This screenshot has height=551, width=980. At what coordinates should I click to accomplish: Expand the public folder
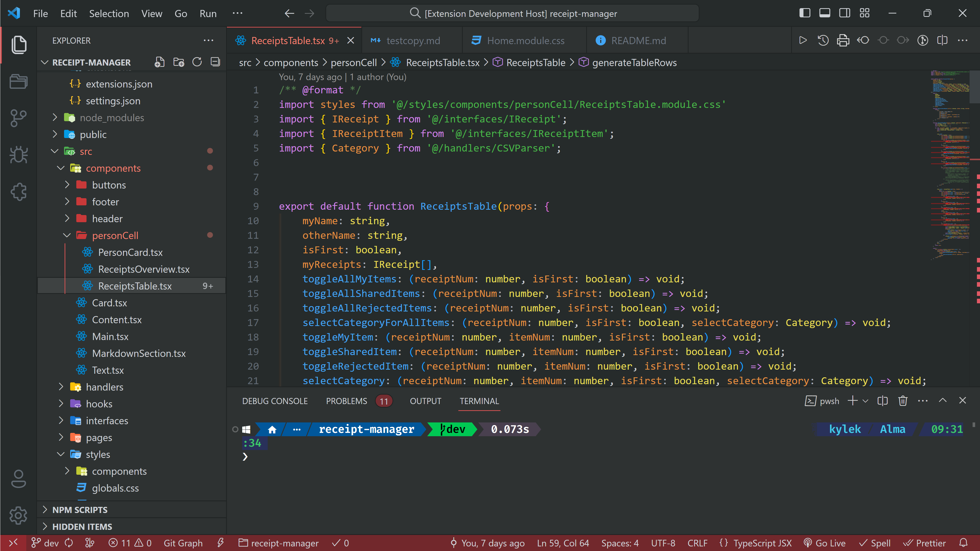tap(55, 134)
